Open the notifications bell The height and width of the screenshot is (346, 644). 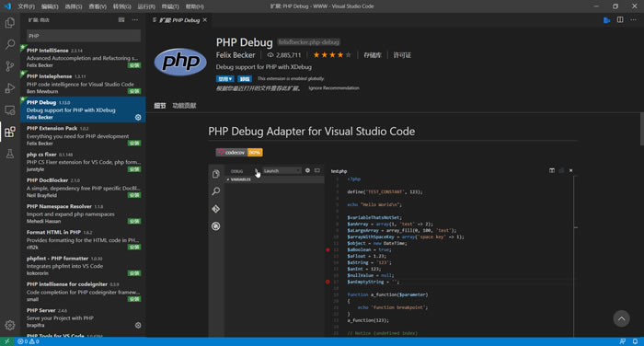tap(635, 341)
